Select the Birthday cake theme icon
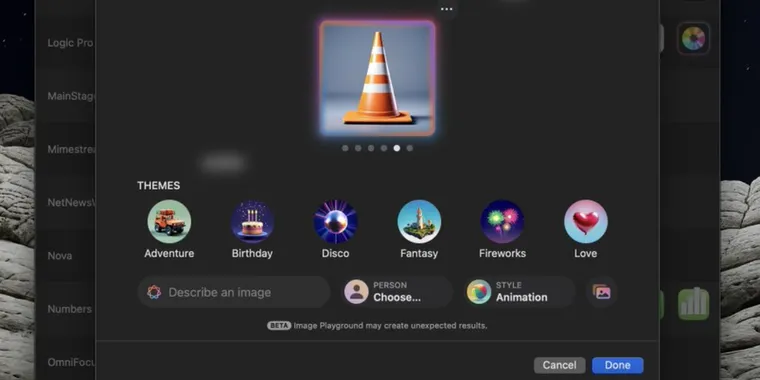 252,222
